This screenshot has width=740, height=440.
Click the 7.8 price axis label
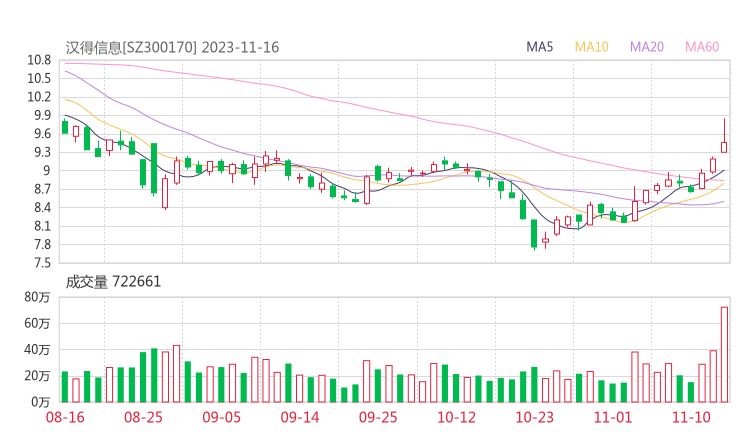[x=42, y=245]
